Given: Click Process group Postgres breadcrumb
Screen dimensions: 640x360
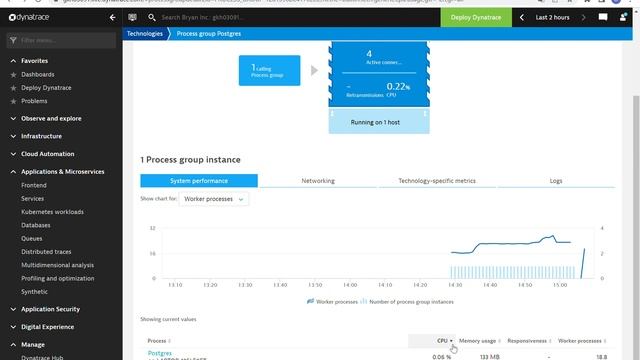Looking at the screenshot, I should (209, 33).
